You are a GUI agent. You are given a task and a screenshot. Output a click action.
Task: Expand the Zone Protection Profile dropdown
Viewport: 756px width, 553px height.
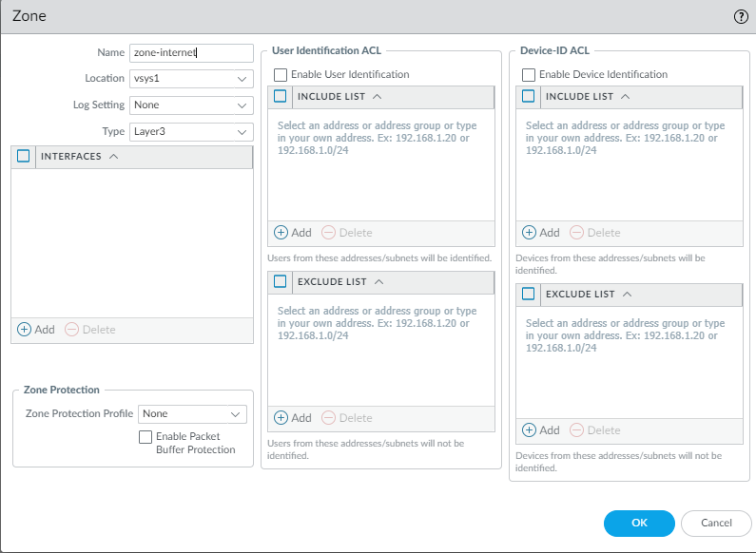click(192, 414)
